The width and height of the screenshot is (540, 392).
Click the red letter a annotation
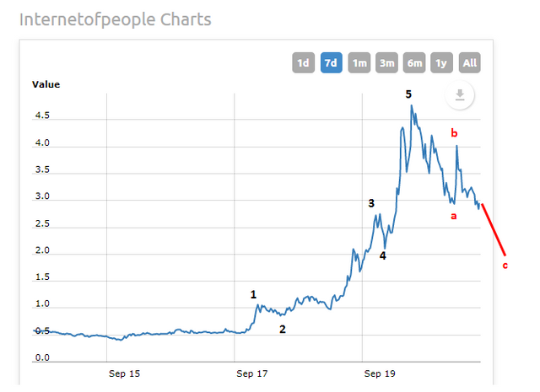454,217
